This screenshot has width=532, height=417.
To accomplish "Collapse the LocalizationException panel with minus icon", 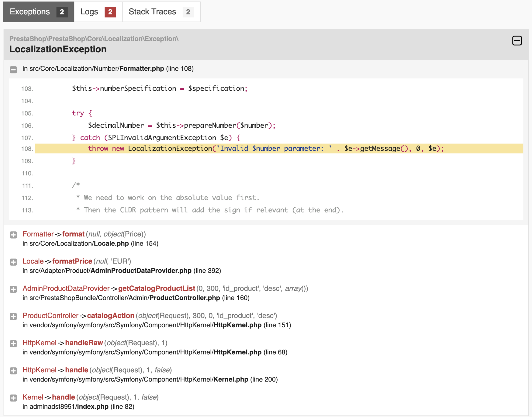I will (x=517, y=41).
